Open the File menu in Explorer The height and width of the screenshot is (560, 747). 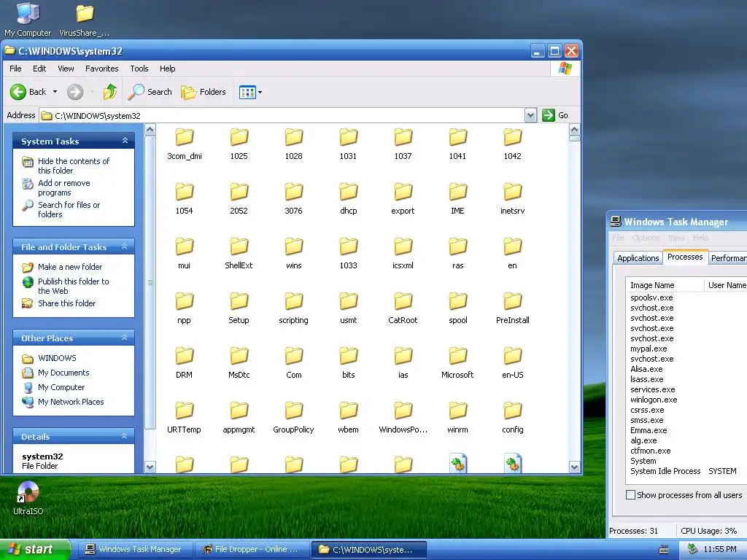[x=16, y=69]
